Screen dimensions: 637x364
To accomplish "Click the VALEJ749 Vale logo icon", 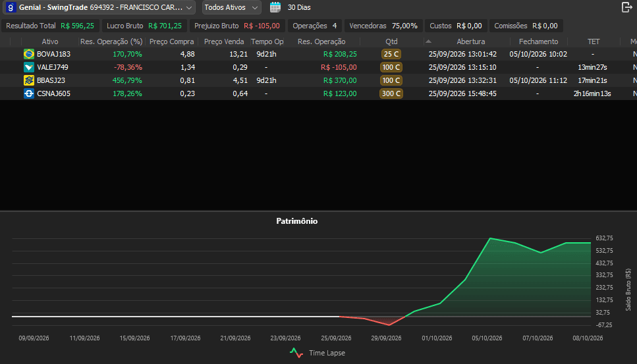I will tap(29, 67).
